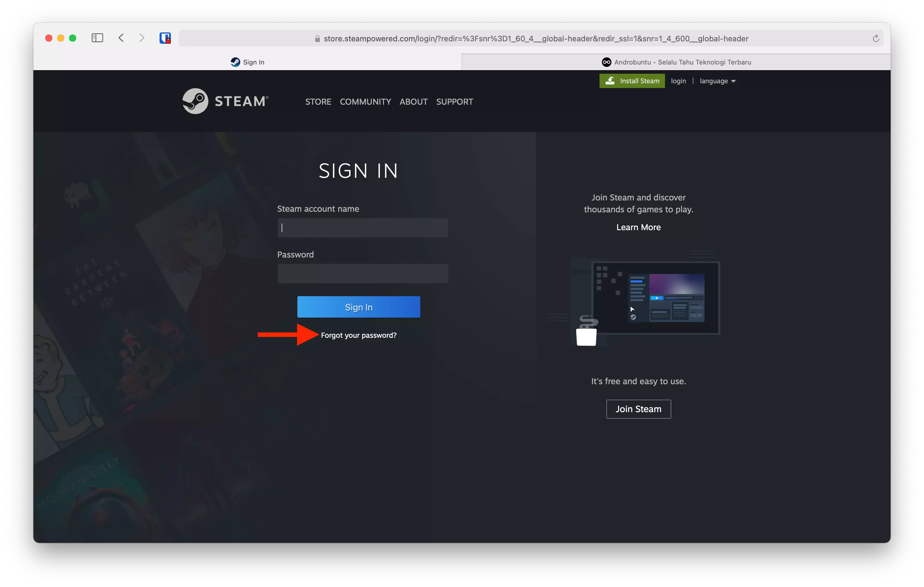
Task: Navigate to the STORE page
Action: (x=318, y=102)
